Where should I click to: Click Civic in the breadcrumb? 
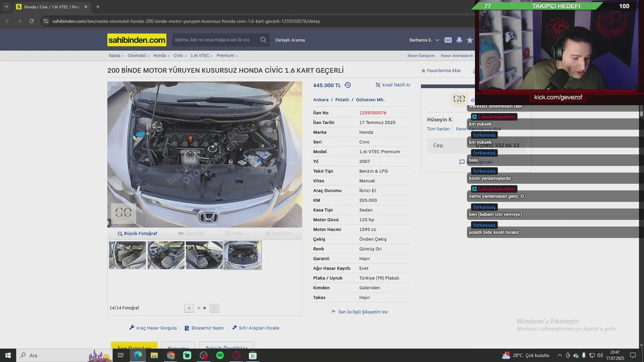click(178, 55)
